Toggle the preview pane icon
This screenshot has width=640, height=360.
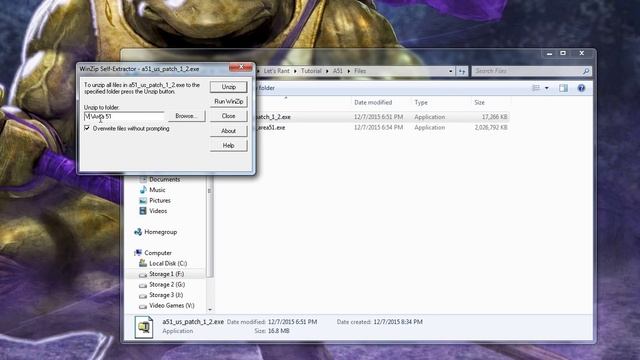[x=563, y=88]
